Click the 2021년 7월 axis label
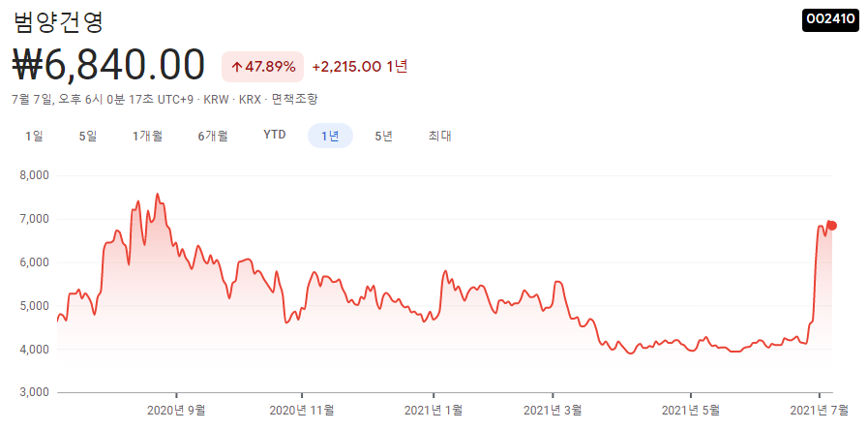The width and height of the screenshot is (868, 430). point(820,411)
